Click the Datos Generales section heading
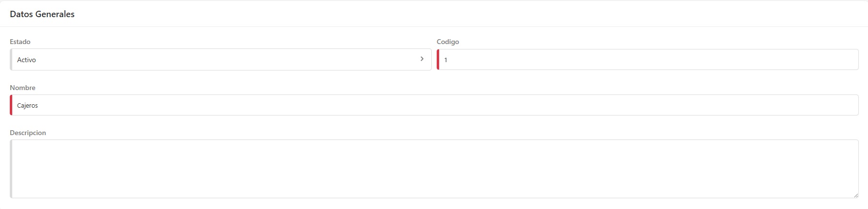The height and width of the screenshot is (209, 868). coord(42,14)
